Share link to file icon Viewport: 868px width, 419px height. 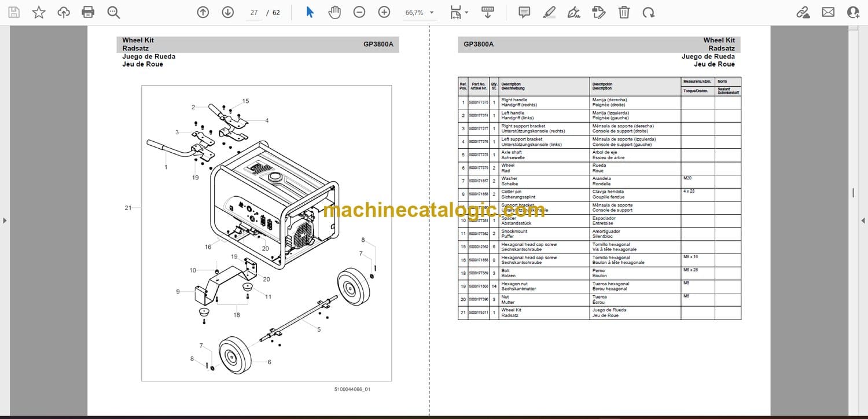(803, 12)
